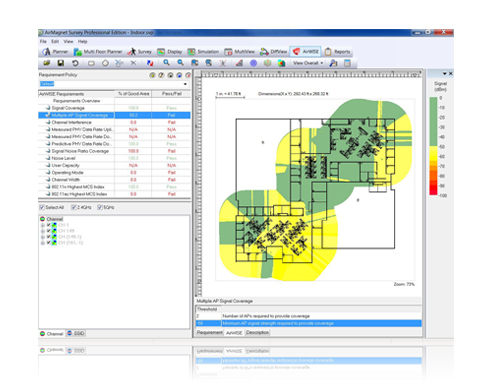Open the Planner module
The image size is (488, 385).
(55, 52)
